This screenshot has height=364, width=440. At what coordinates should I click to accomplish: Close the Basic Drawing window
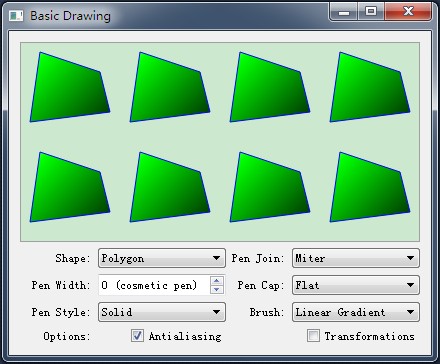408,12
